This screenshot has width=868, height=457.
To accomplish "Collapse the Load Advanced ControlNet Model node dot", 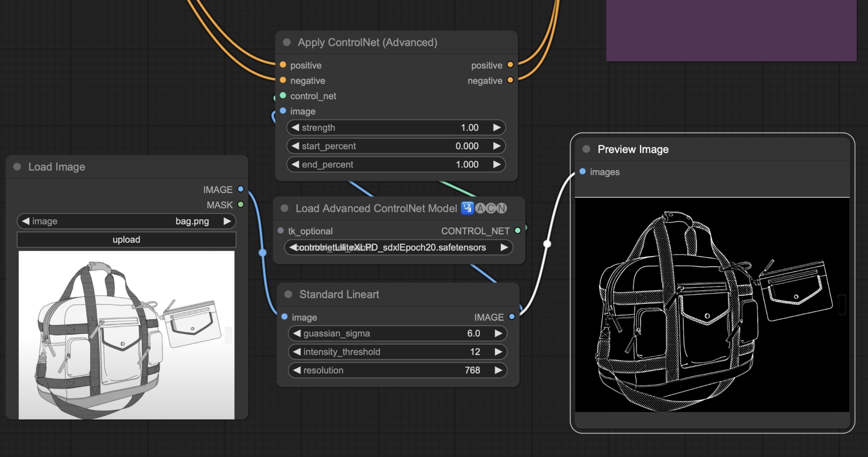I will 284,208.
